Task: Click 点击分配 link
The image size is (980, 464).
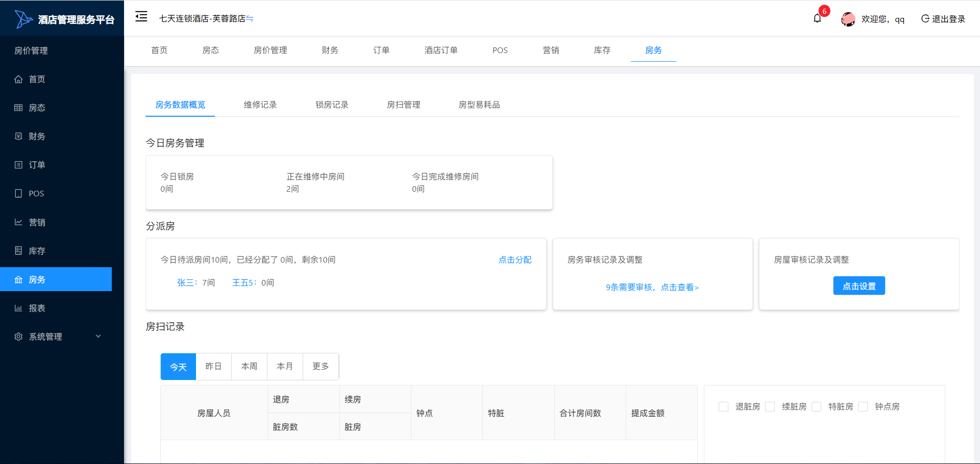Action: [515, 260]
